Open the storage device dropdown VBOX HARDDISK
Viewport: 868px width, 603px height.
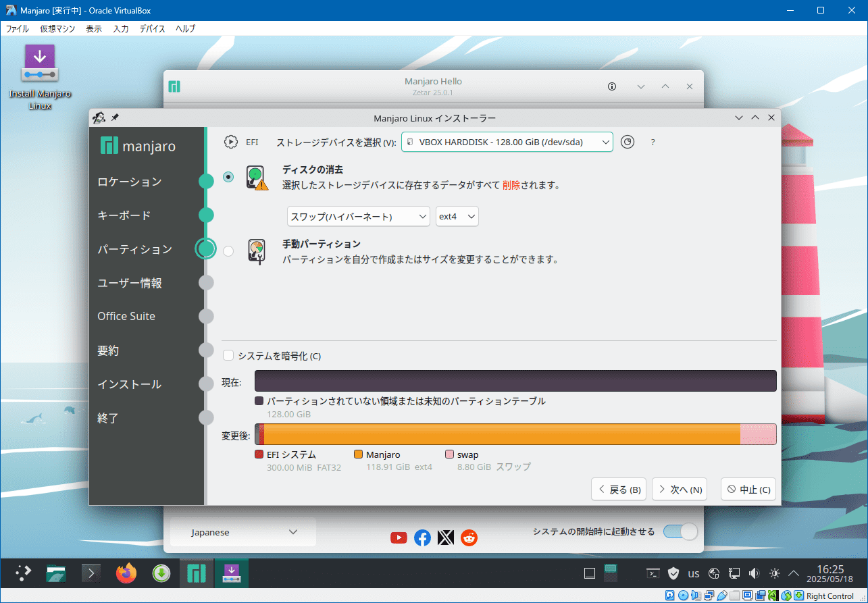pos(507,142)
